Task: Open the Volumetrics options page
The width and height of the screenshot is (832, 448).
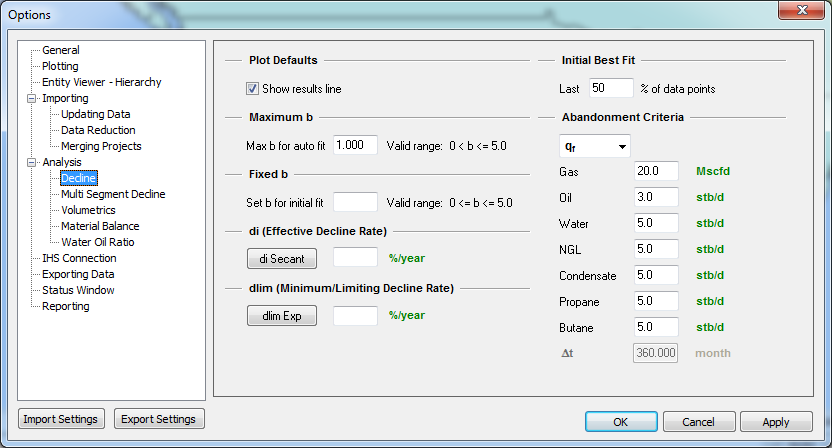Action: [88, 210]
